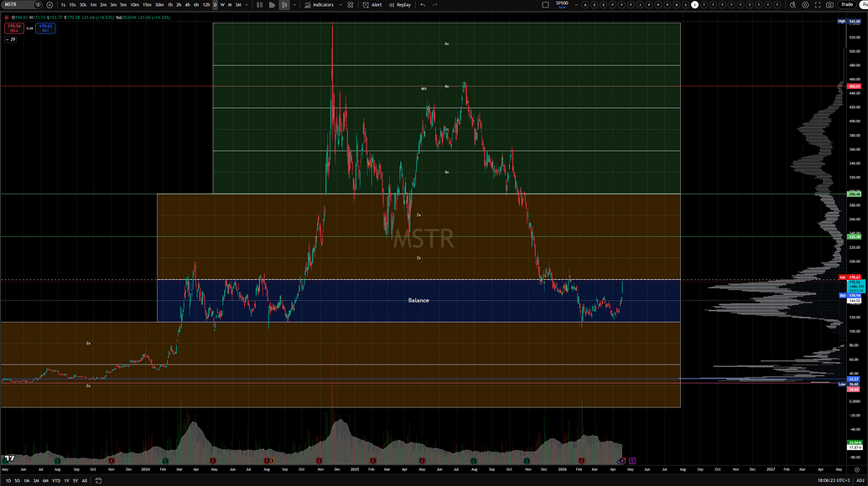
Task: Expand the favorite indicators dropdown arrow
Action: click(340, 4)
